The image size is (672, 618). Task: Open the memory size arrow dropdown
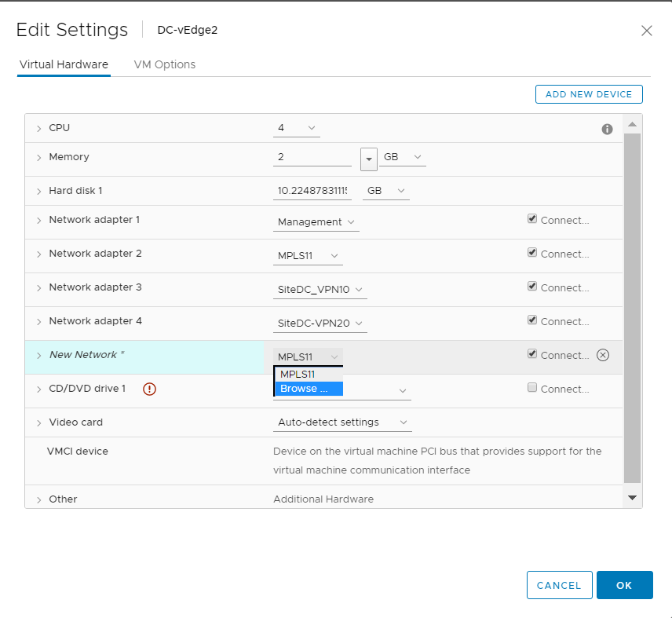pos(368,158)
